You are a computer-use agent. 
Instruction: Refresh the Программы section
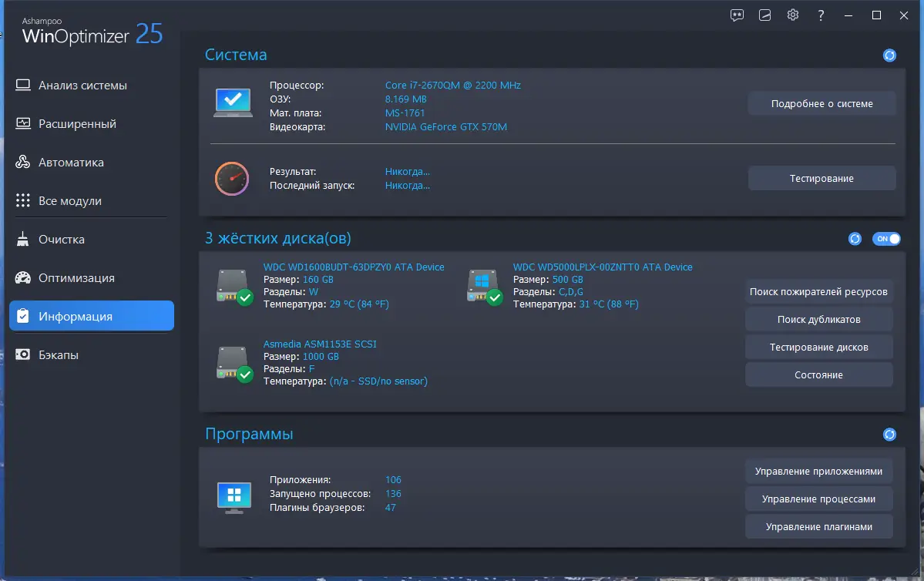(889, 435)
